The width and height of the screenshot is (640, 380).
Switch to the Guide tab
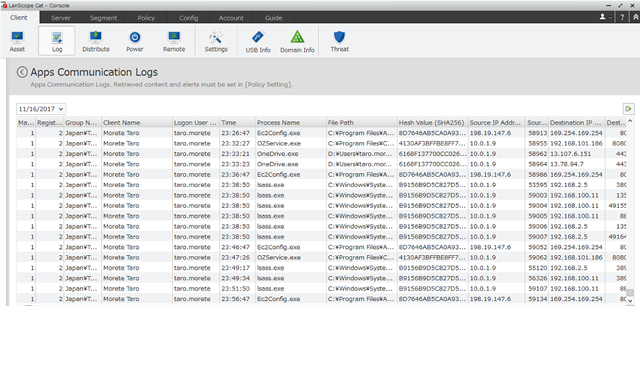tap(273, 18)
